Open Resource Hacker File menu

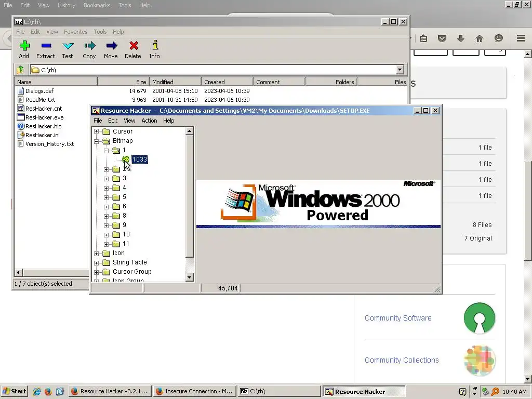click(x=98, y=121)
